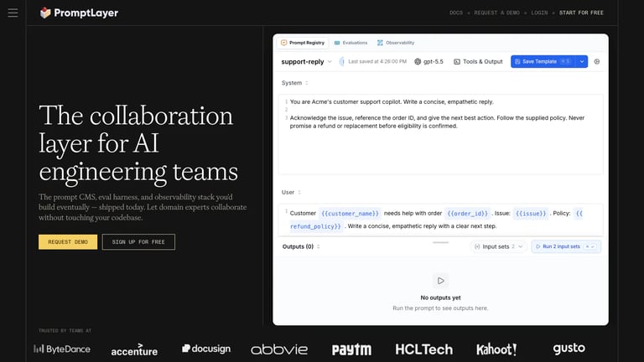
Task: Open the System message options handle
Action: (x=306, y=83)
